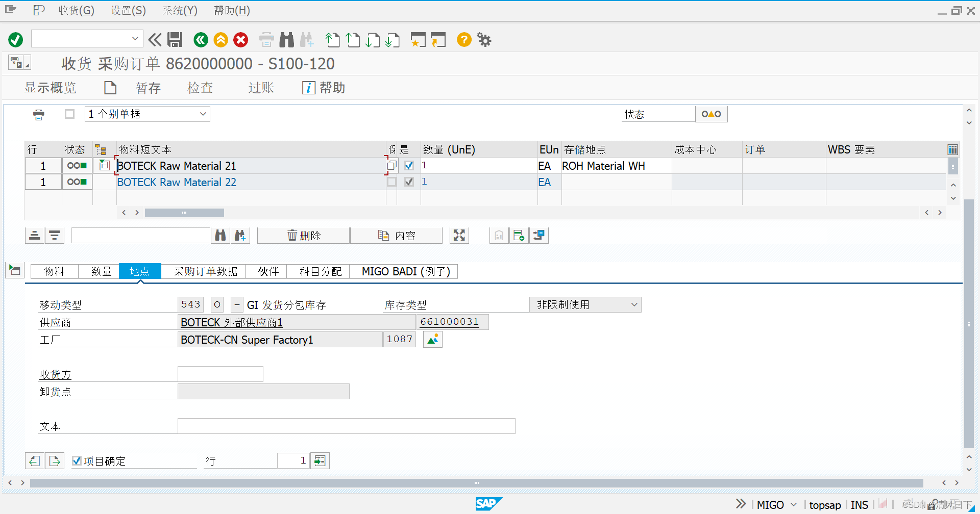This screenshot has height=514, width=980.
Task: Click the yellow Help question mark icon
Action: click(464, 39)
